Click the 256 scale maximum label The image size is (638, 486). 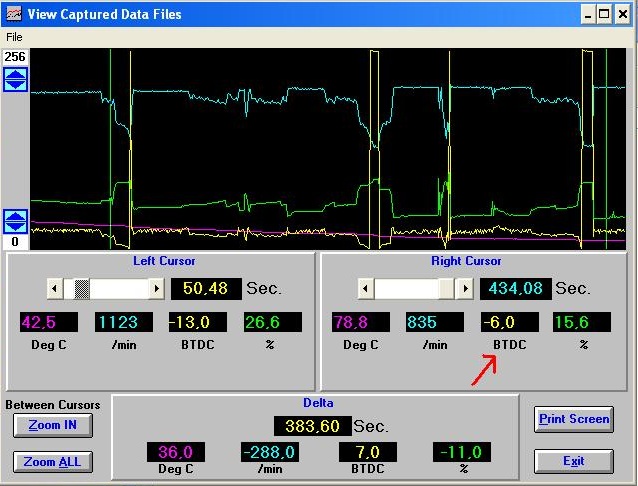(x=15, y=57)
